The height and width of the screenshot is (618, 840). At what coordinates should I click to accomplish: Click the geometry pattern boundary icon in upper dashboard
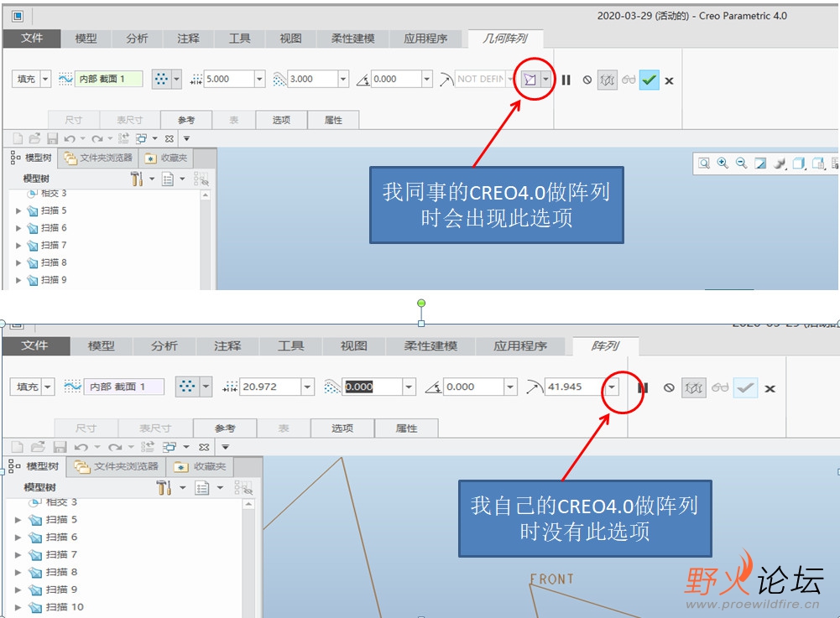530,80
